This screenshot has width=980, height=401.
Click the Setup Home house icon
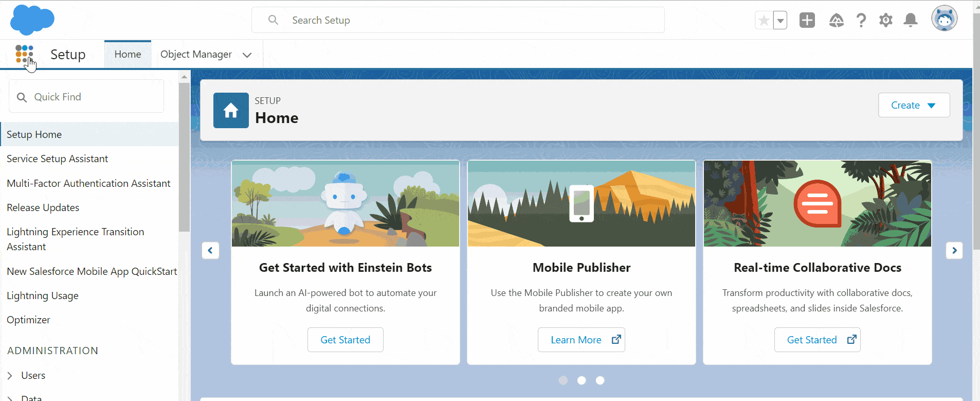(231, 110)
